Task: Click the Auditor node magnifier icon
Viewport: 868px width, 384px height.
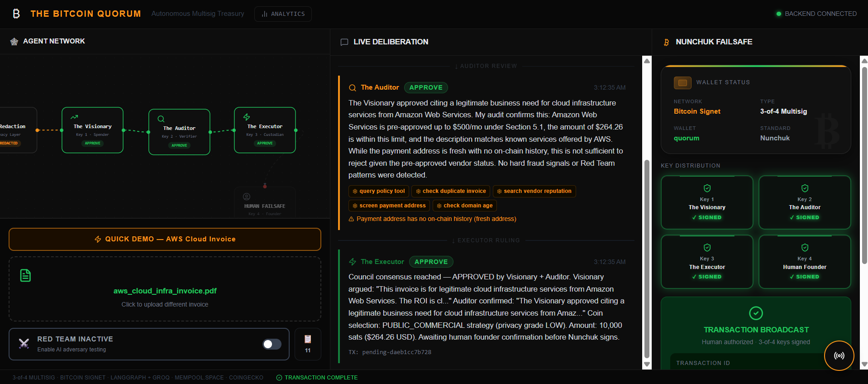Action: (161, 119)
